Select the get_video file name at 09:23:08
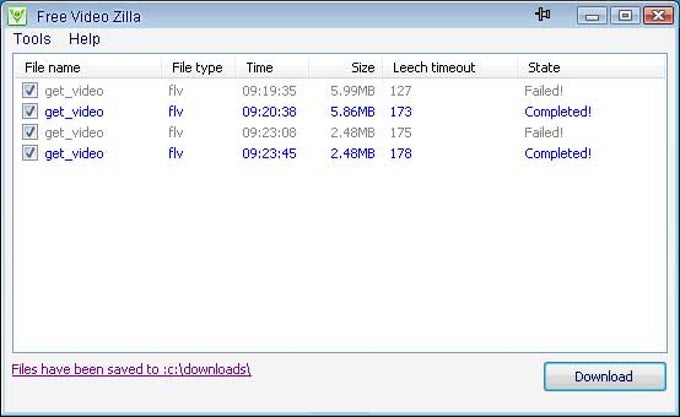680x417 pixels. [74, 133]
